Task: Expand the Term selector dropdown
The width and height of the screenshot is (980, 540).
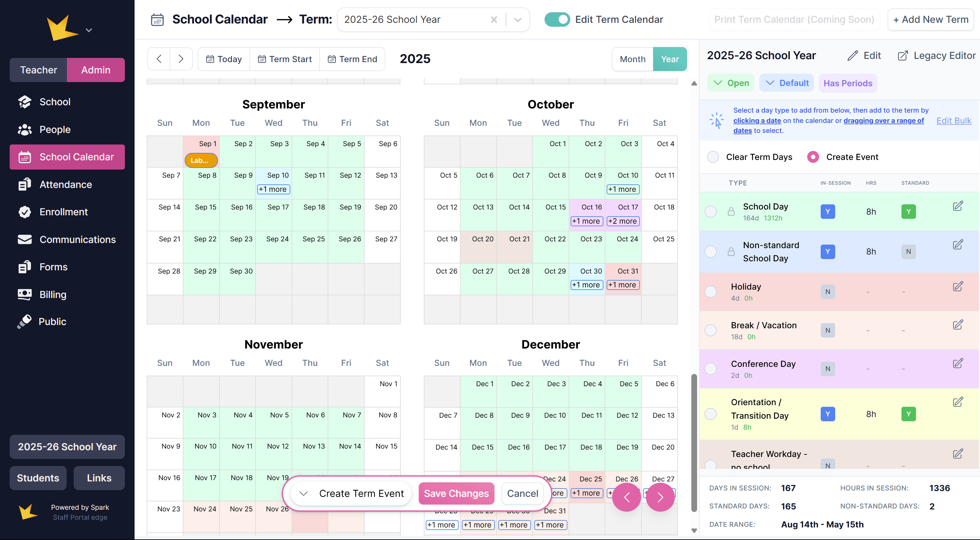Action: coord(518,19)
